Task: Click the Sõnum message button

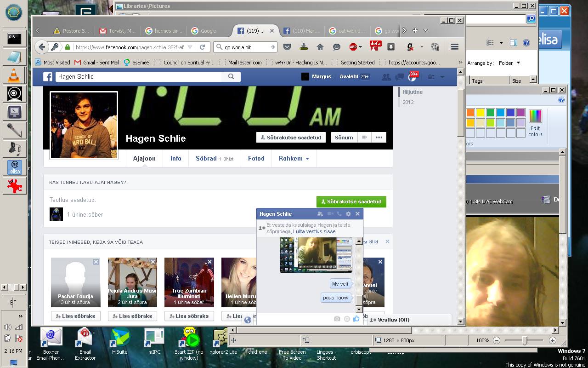Action: click(x=344, y=137)
